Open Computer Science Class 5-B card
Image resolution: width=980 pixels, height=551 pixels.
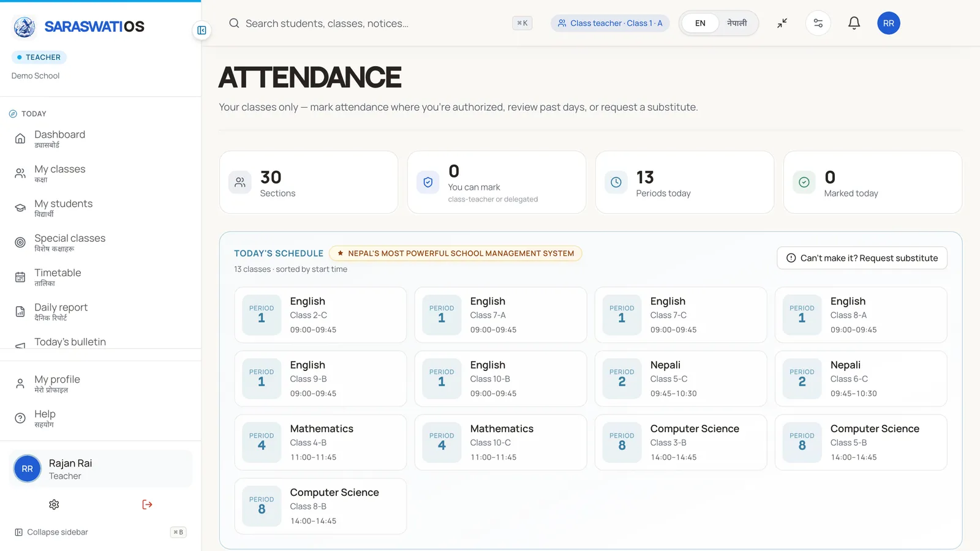861,442
